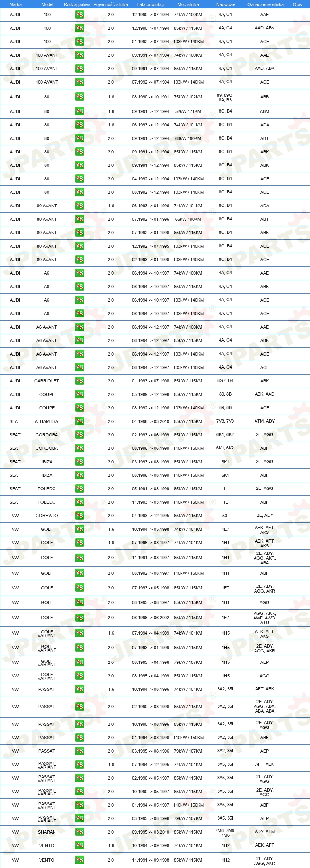Click engine code cell ABM
This screenshot has width=310, height=868.
tap(264, 111)
